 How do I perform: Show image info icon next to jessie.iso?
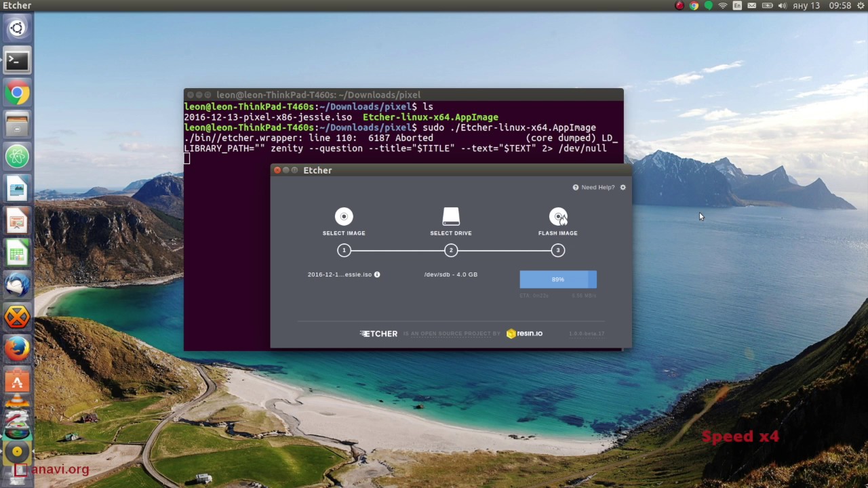[377, 274]
